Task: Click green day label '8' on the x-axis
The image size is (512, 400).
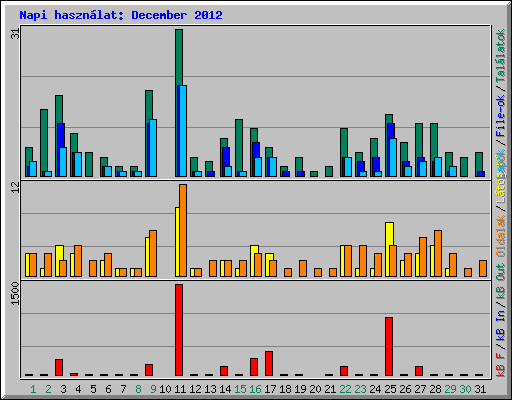Action: (138, 389)
